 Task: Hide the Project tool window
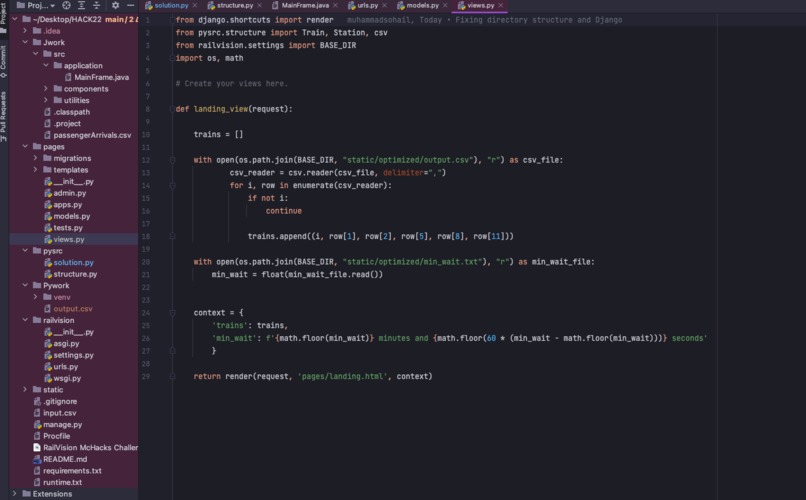point(131,5)
